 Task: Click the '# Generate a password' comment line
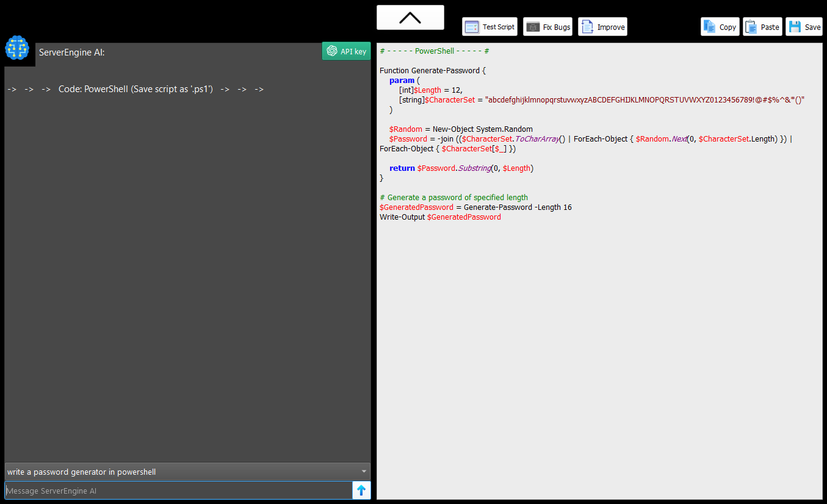coord(453,198)
